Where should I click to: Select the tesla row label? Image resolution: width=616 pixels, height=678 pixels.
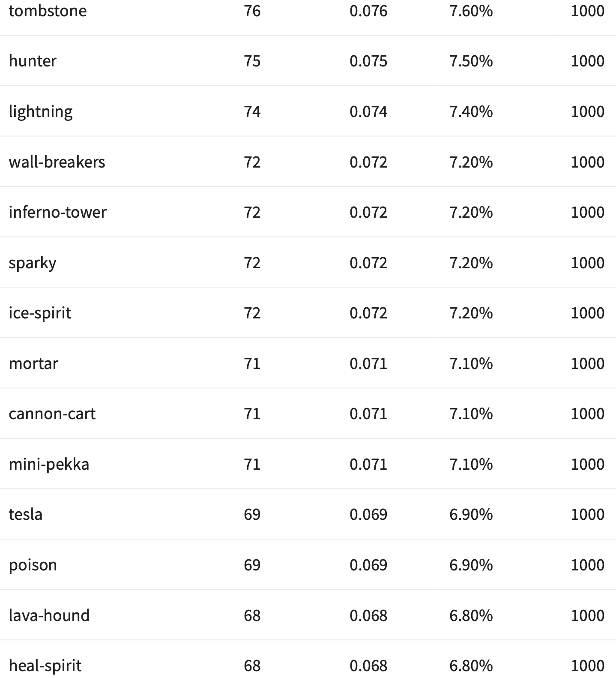pyautogui.click(x=26, y=514)
